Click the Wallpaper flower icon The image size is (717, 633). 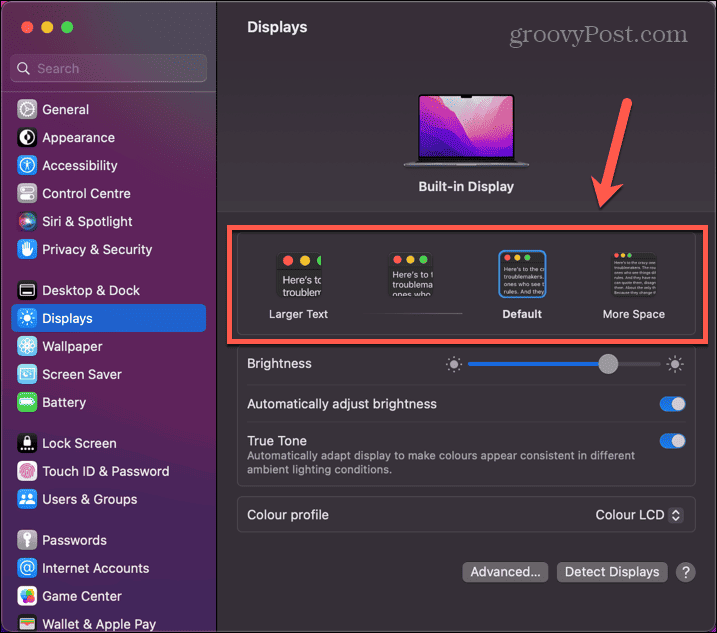tap(27, 346)
